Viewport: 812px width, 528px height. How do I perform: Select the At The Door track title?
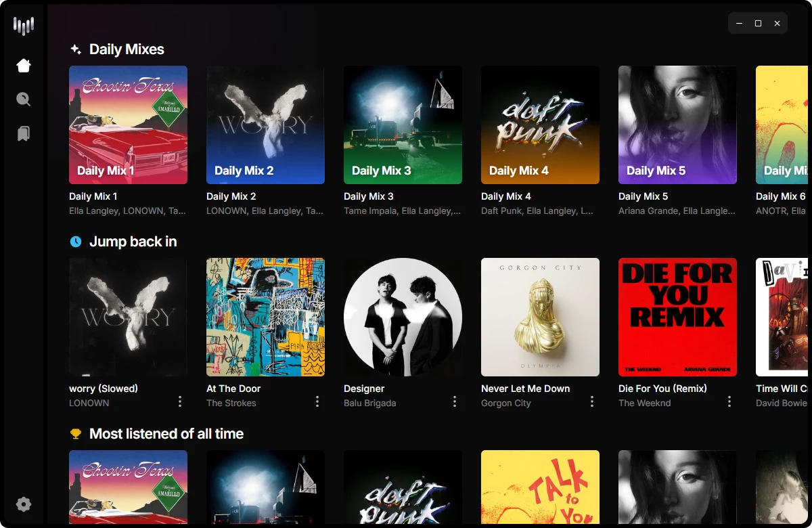click(x=233, y=389)
